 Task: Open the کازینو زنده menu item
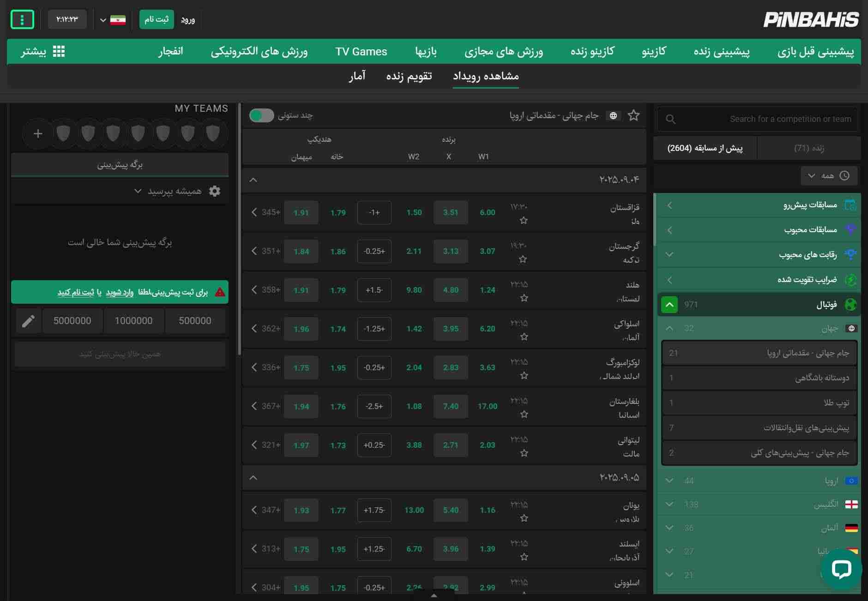[x=592, y=52]
